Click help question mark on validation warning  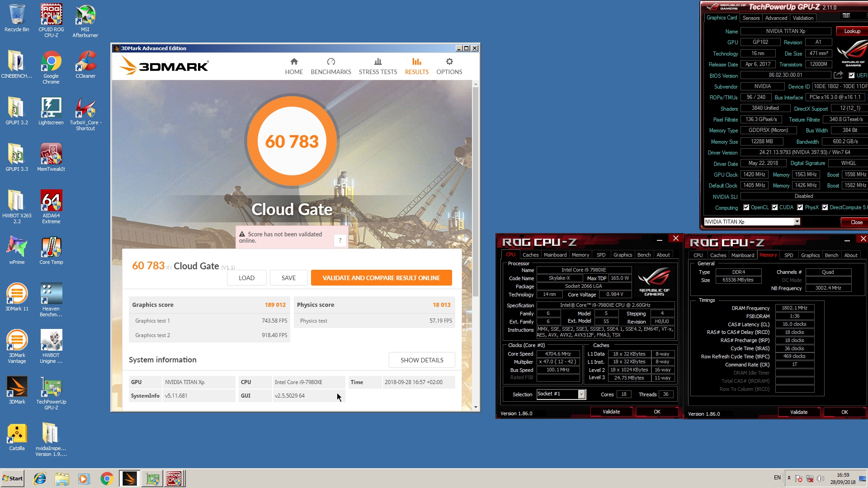pos(340,240)
